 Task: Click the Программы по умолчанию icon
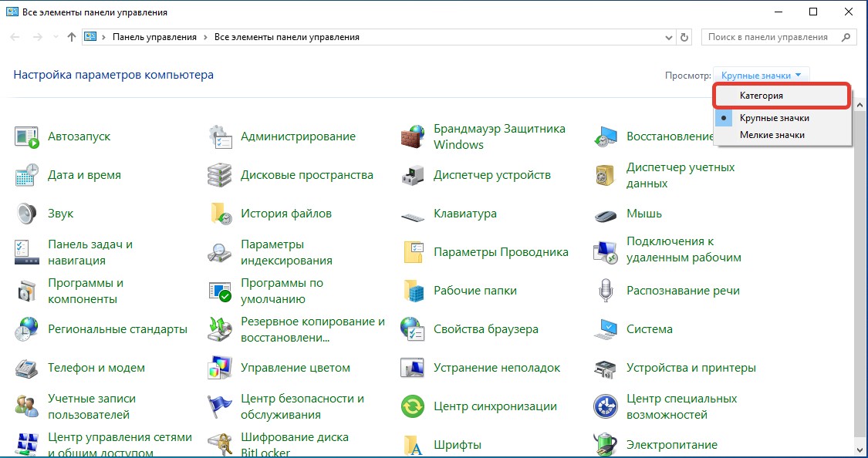click(220, 291)
